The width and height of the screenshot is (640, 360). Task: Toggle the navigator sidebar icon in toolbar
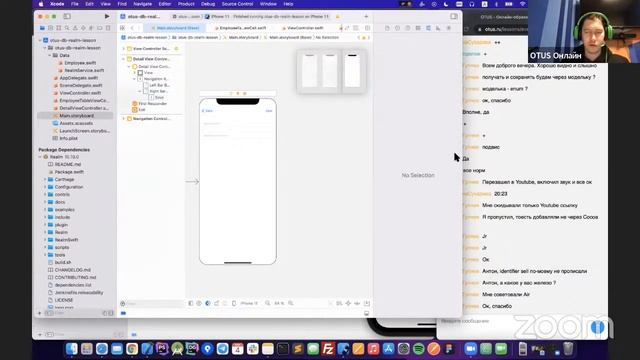click(67, 16)
